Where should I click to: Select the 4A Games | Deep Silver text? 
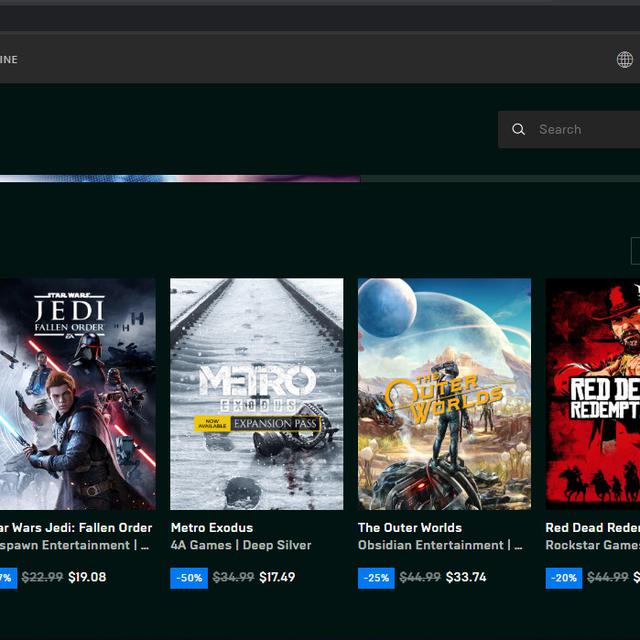[241, 545]
